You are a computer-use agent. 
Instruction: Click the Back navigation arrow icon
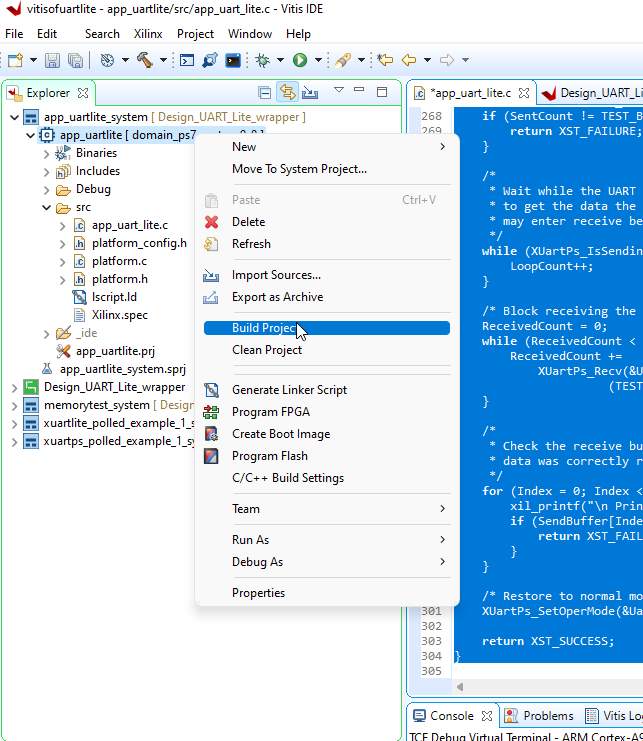pos(409,60)
